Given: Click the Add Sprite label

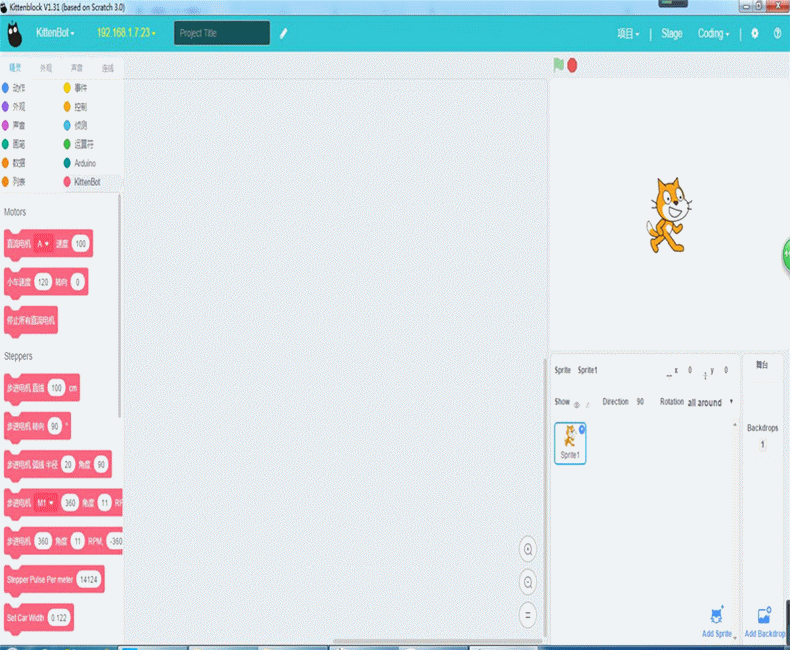Looking at the screenshot, I should [x=716, y=634].
